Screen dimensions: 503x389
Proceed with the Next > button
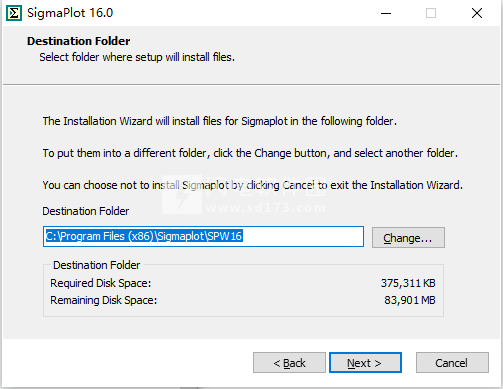click(365, 363)
